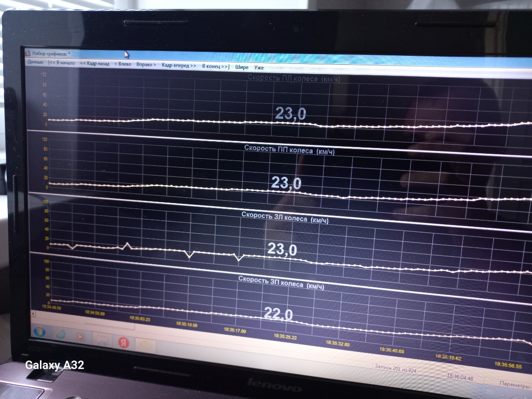Launch Windows Media Player from taskbar
This screenshot has width=532, height=399.
81,336
